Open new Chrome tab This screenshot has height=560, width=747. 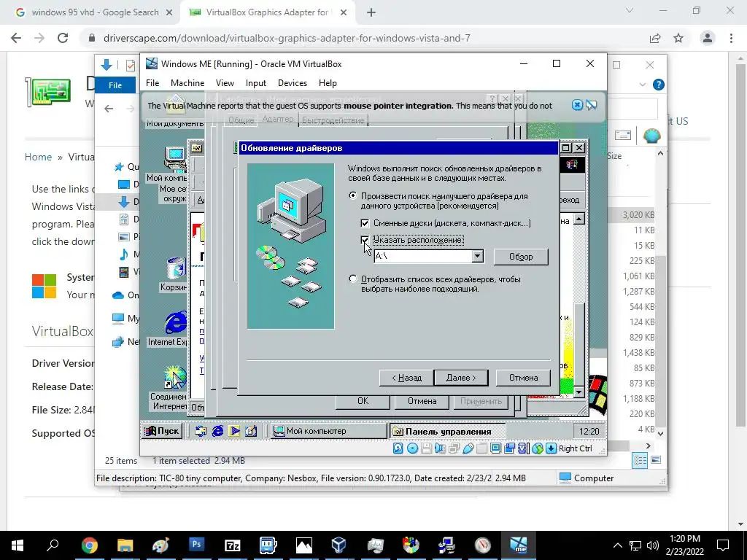click(x=371, y=12)
